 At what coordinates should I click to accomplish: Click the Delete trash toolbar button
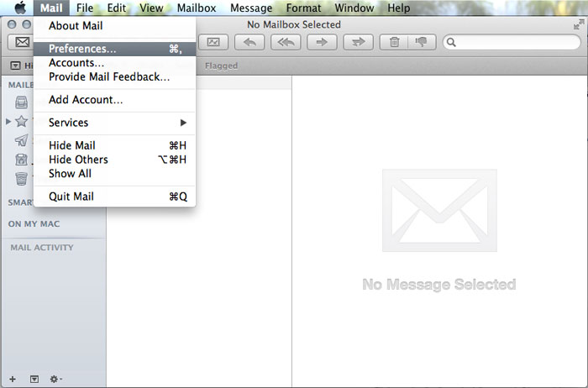(x=394, y=42)
